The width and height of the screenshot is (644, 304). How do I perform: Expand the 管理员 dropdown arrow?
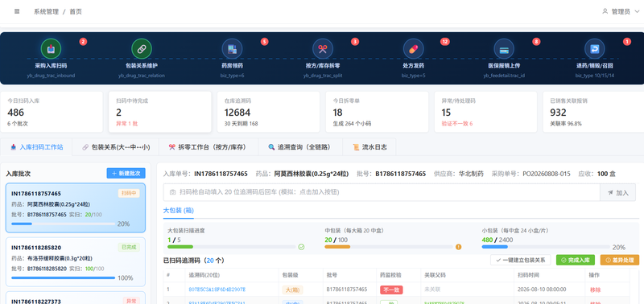click(x=637, y=12)
